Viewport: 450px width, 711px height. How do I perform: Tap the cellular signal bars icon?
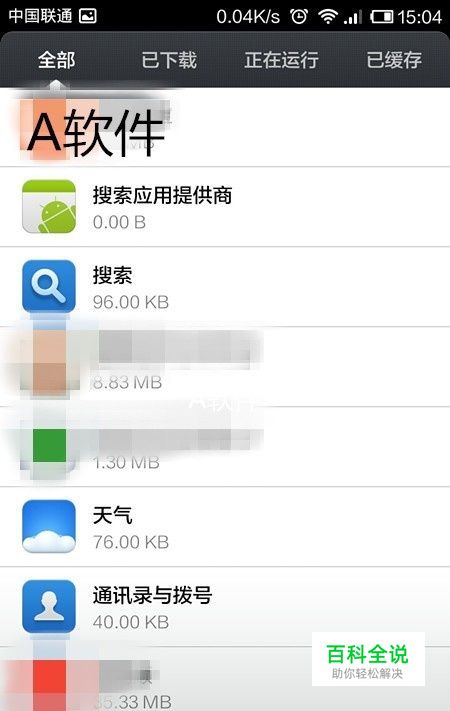(x=353, y=17)
